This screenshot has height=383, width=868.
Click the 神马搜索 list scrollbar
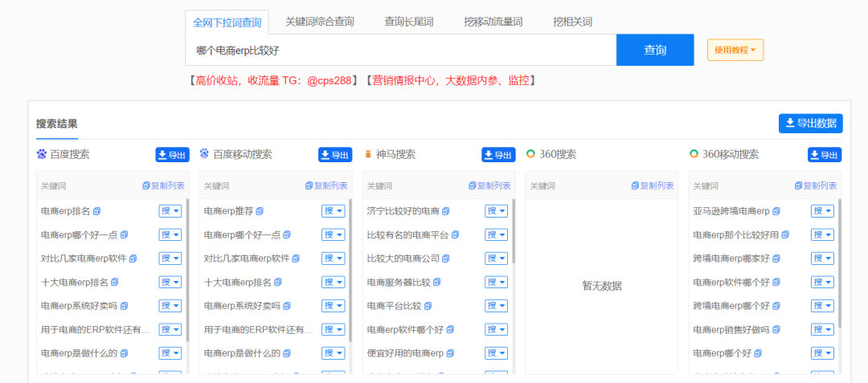pos(514,231)
